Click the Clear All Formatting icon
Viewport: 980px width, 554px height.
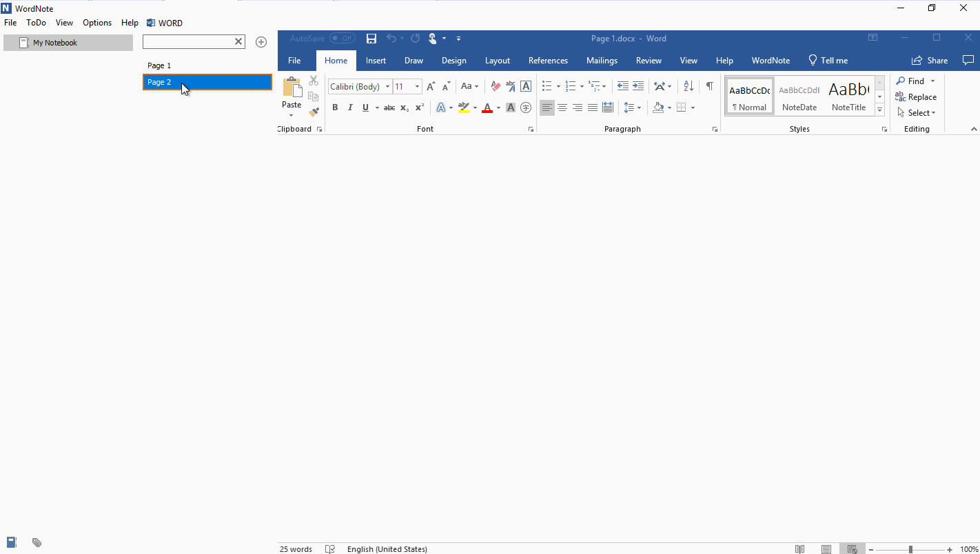(x=496, y=86)
